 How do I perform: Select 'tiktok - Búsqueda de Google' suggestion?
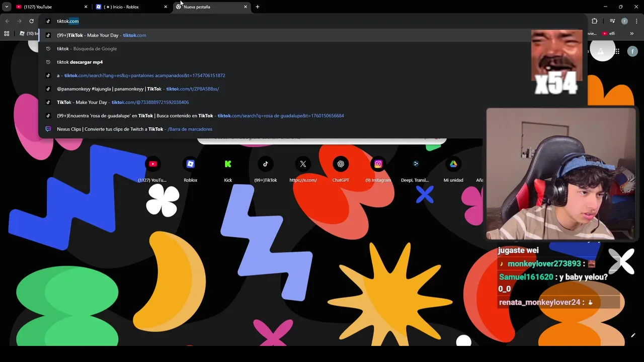click(312, 49)
